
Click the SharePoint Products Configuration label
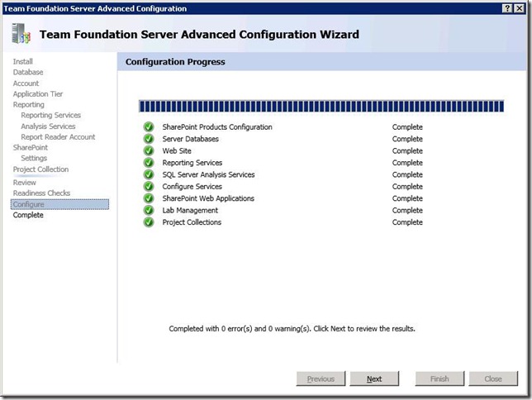tap(217, 127)
